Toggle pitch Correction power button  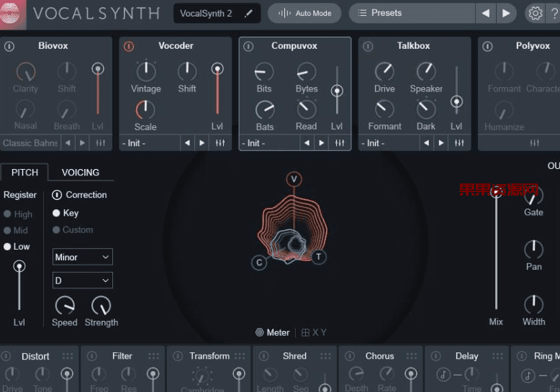(x=57, y=195)
